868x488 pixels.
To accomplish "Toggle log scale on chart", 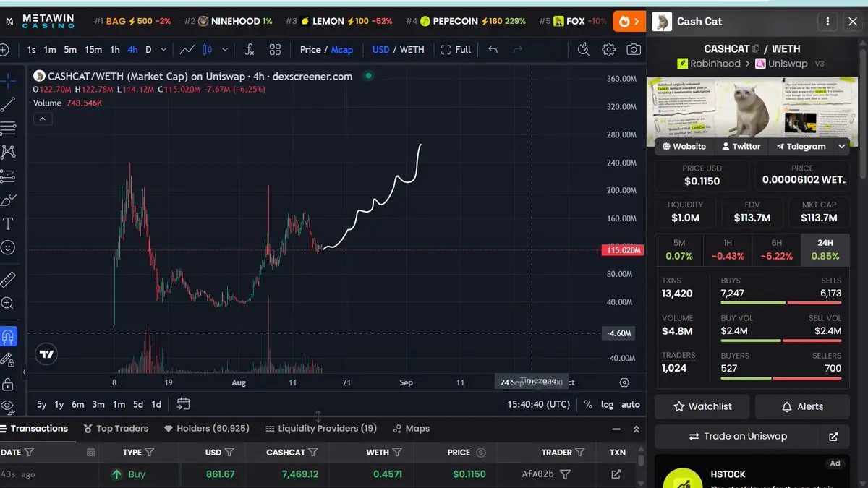I will tap(607, 404).
